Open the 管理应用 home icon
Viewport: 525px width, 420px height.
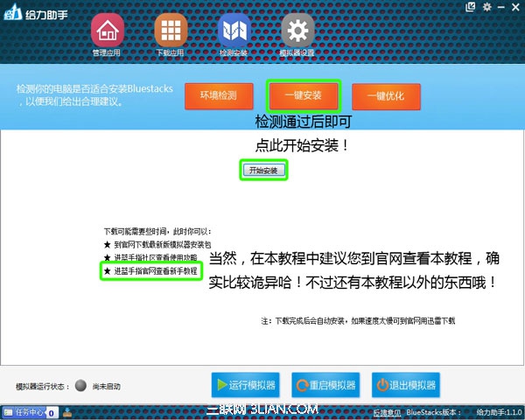107,30
